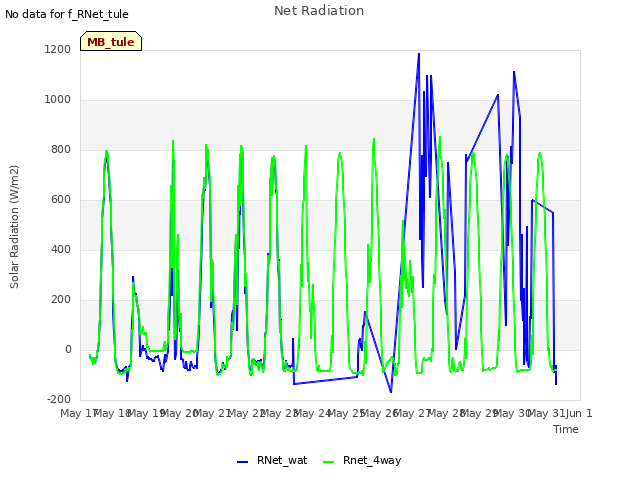Click the 1000 y-axis tick label
Image resolution: width=640 pixels, height=480 pixels.
tap(58, 100)
